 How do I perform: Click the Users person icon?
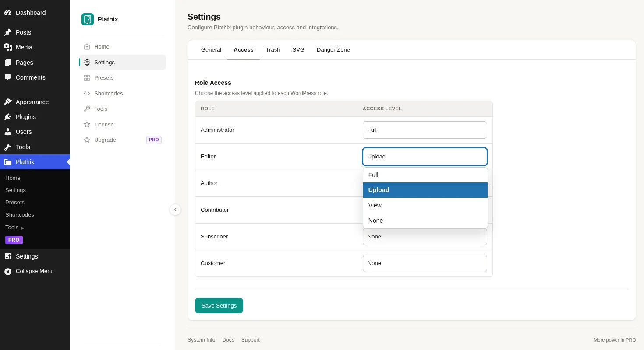point(8,132)
